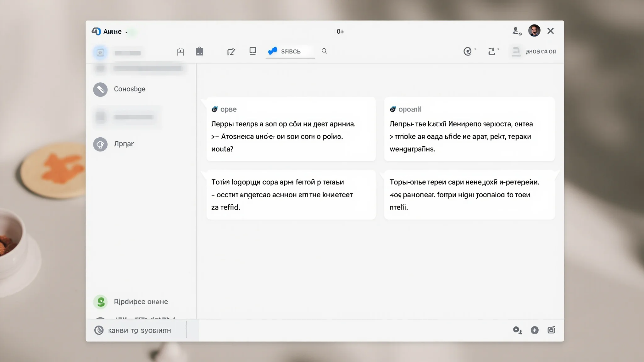Click the camera icon in the bottom bar

(551, 330)
